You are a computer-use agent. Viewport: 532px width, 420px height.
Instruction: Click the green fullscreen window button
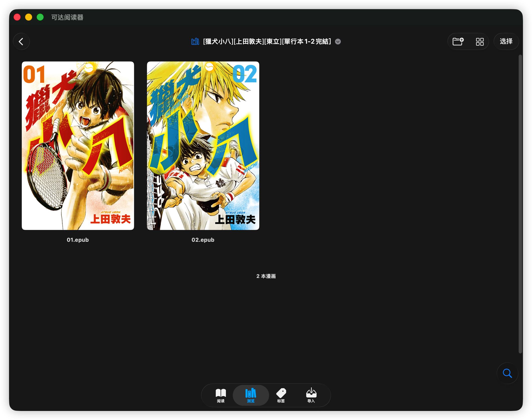pyautogui.click(x=40, y=17)
